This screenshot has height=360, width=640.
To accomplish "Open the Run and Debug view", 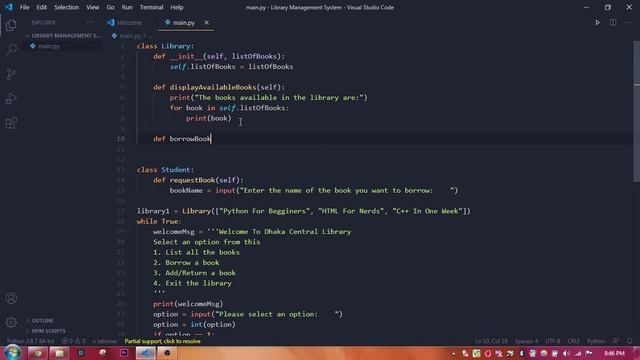I will click(11, 98).
